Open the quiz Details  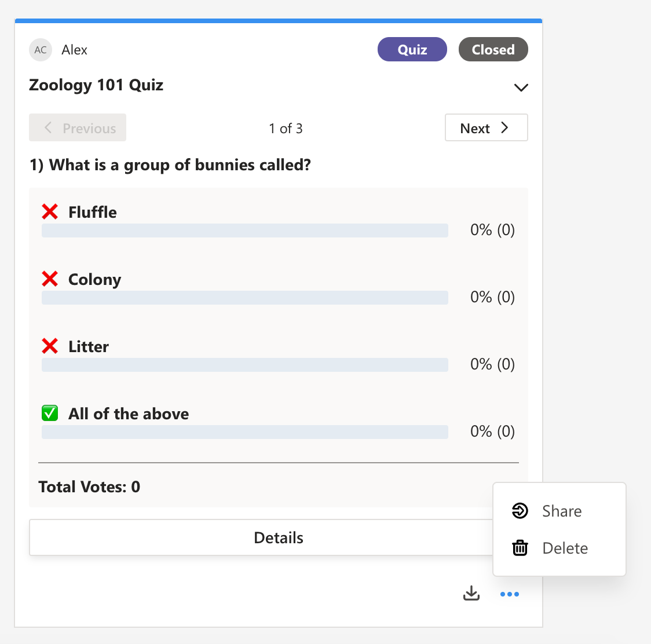click(x=279, y=537)
